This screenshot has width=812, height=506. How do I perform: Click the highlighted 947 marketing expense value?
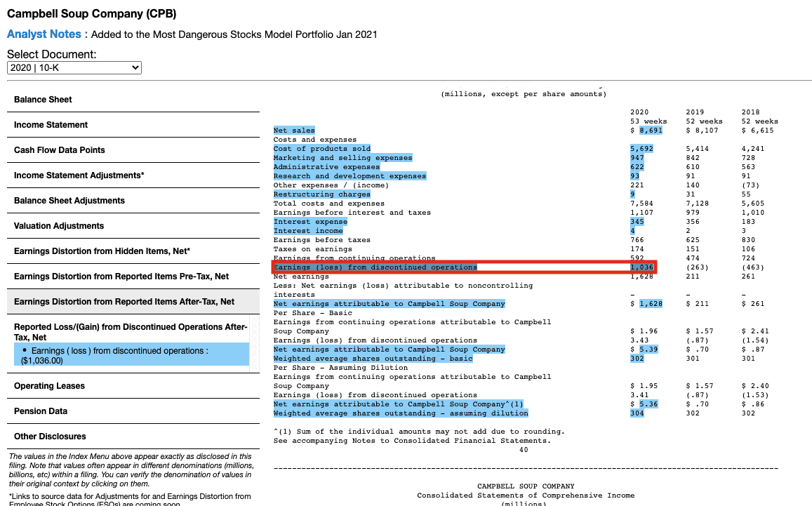point(637,158)
